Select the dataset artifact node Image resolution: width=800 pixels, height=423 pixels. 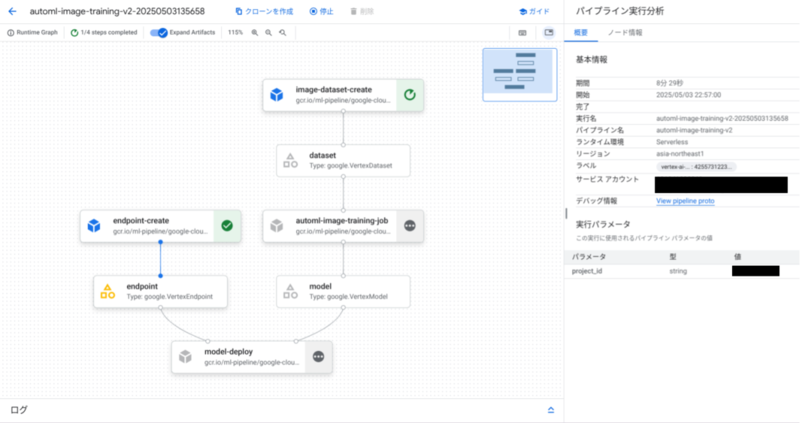343,160
